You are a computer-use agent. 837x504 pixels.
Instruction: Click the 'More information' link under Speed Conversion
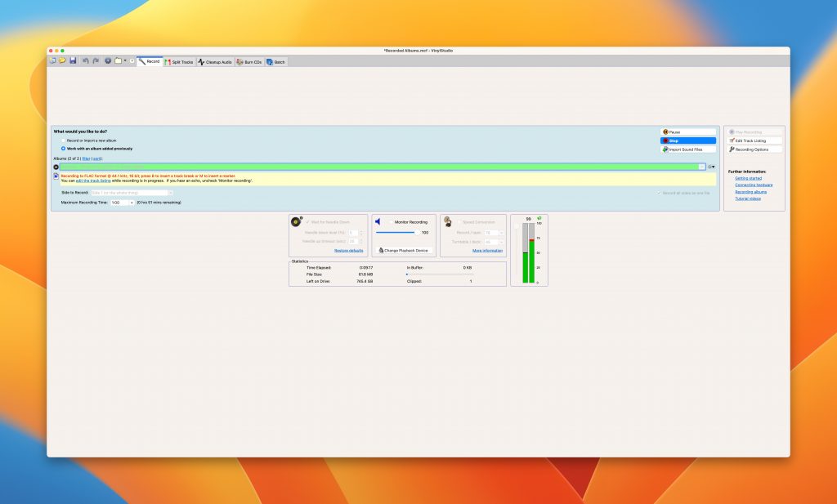click(x=487, y=251)
